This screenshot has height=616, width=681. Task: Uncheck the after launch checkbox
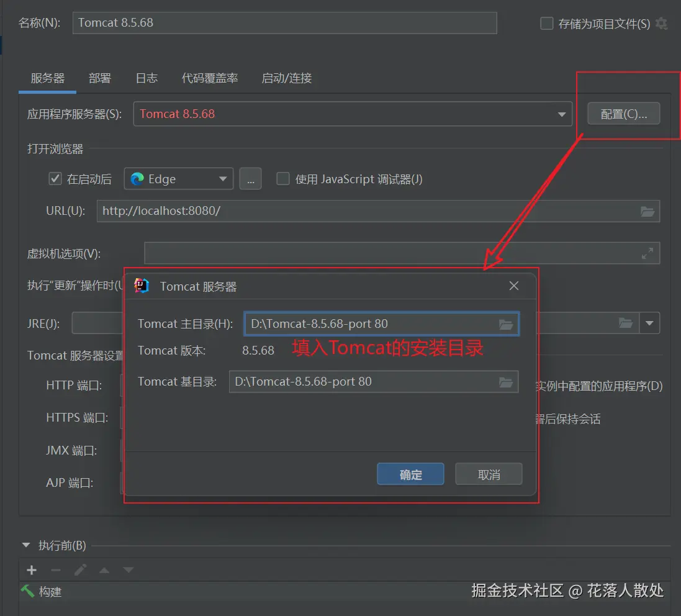pyautogui.click(x=55, y=179)
